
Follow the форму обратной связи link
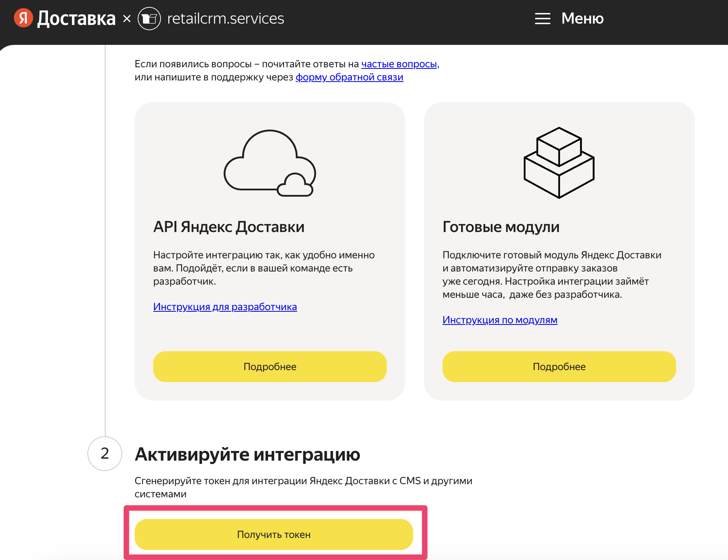pos(349,77)
